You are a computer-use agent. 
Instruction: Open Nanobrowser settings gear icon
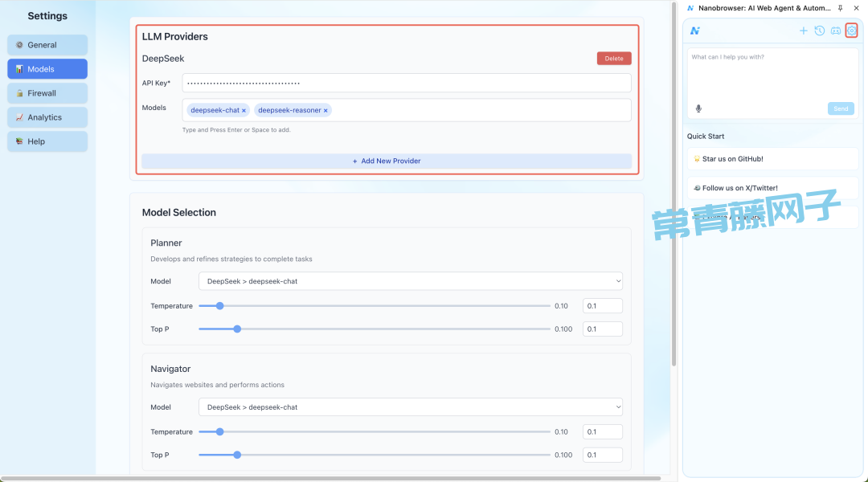pos(851,31)
